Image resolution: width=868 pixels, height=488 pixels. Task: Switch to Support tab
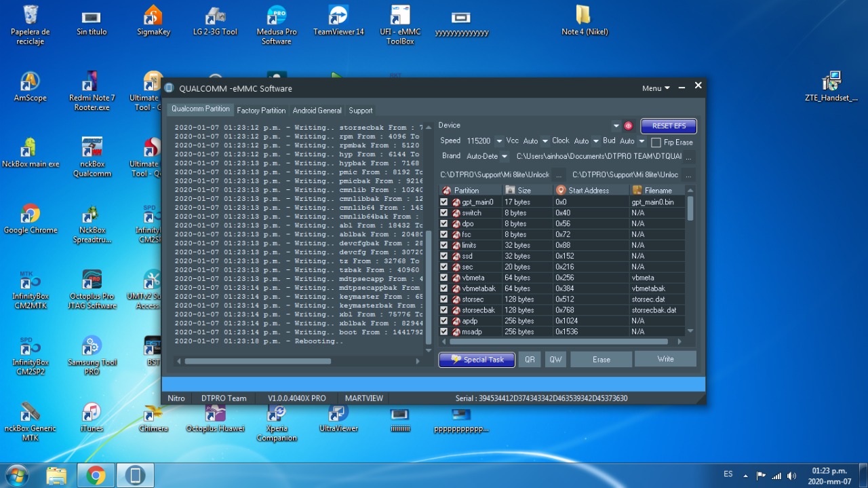coord(360,110)
